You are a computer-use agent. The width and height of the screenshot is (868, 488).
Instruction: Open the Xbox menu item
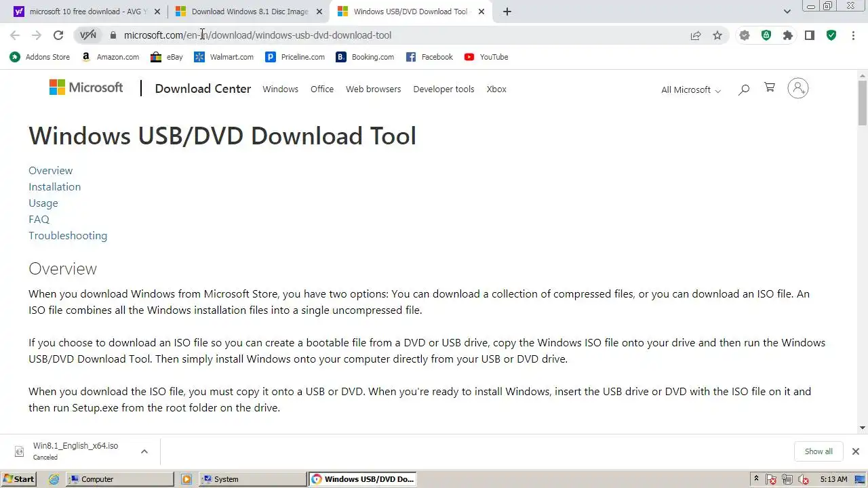tap(496, 89)
